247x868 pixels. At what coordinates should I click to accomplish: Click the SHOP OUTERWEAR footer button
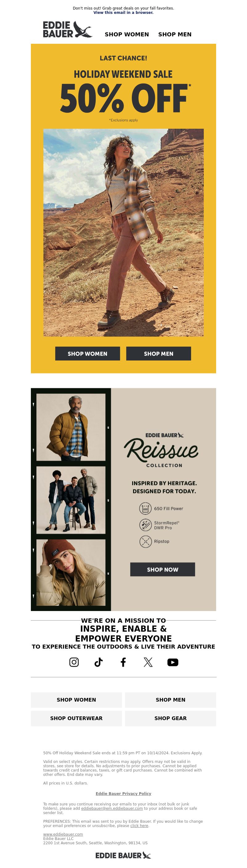tap(76, 718)
